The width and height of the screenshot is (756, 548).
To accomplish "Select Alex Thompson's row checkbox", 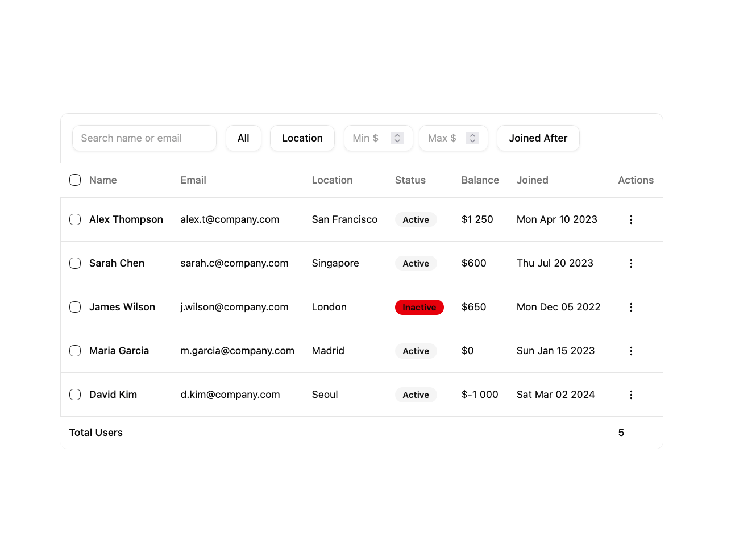I will (75, 219).
